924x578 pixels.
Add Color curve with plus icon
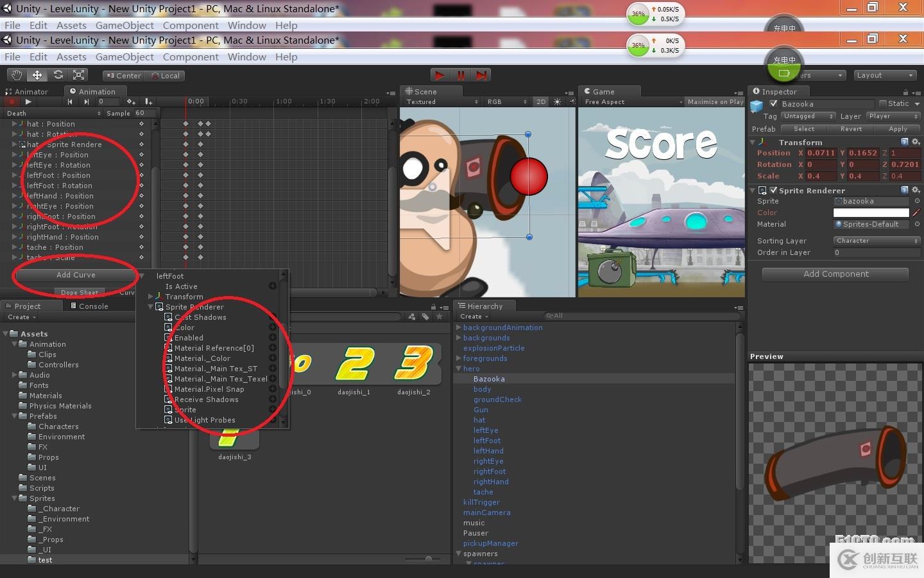(273, 328)
